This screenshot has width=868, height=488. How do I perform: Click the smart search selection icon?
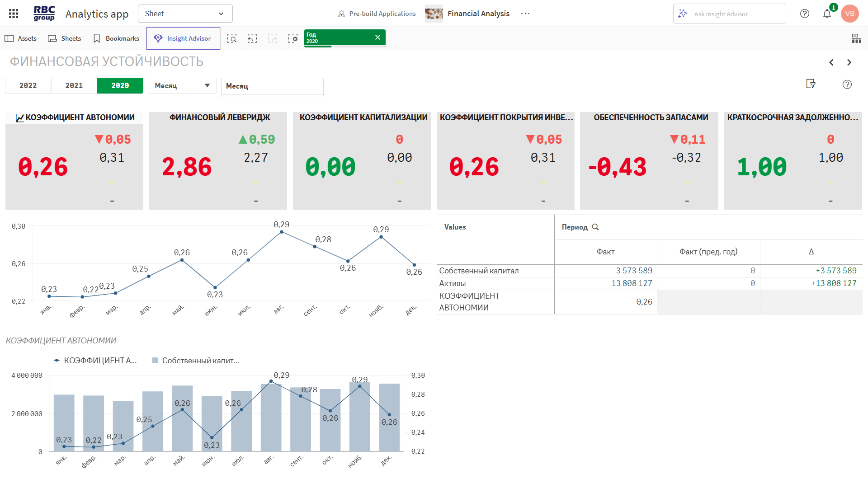pyautogui.click(x=232, y=38)
